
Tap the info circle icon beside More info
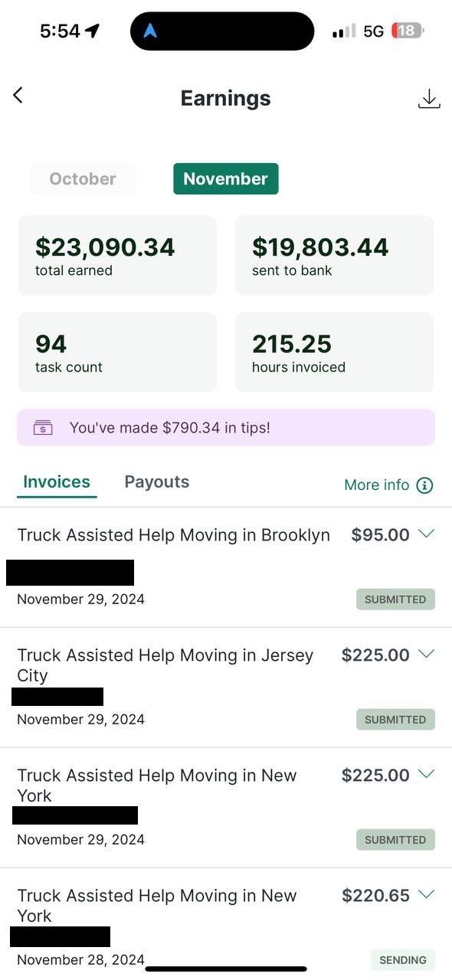tap(424, 485)
